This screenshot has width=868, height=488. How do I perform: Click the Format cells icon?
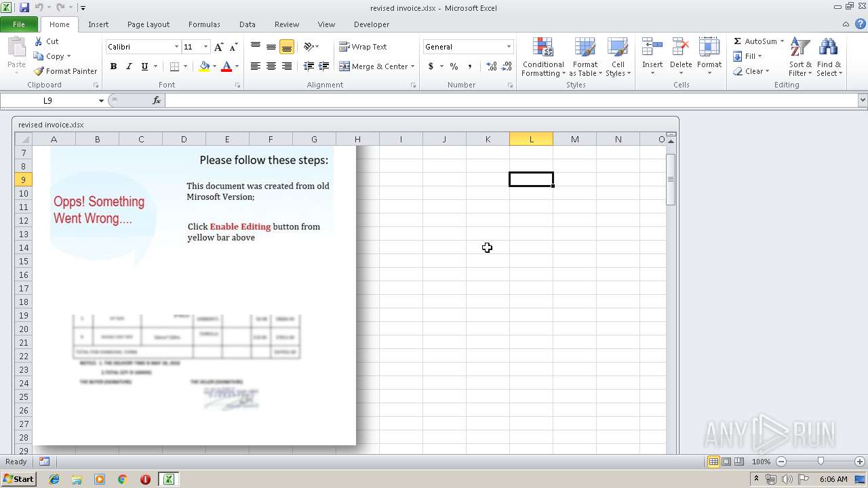709,48
